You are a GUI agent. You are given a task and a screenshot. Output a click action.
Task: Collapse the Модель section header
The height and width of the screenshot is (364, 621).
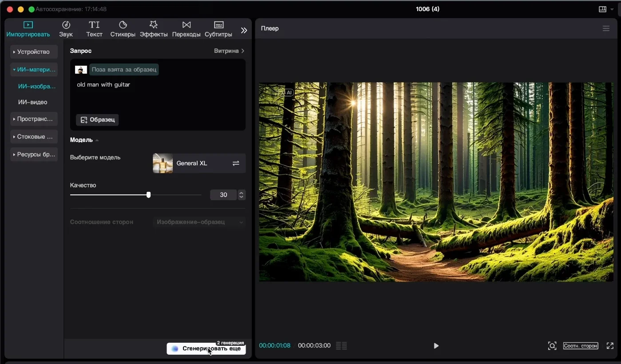tap(84, 140)
